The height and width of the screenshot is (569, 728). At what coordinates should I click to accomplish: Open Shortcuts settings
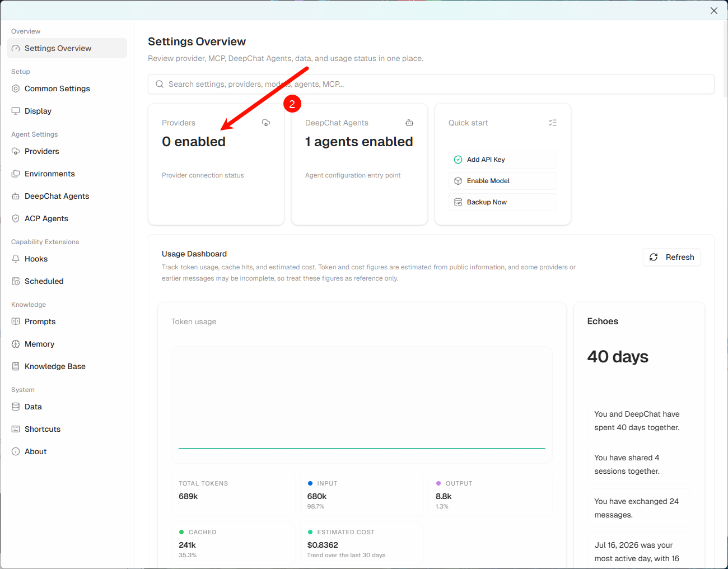(67, 429)
